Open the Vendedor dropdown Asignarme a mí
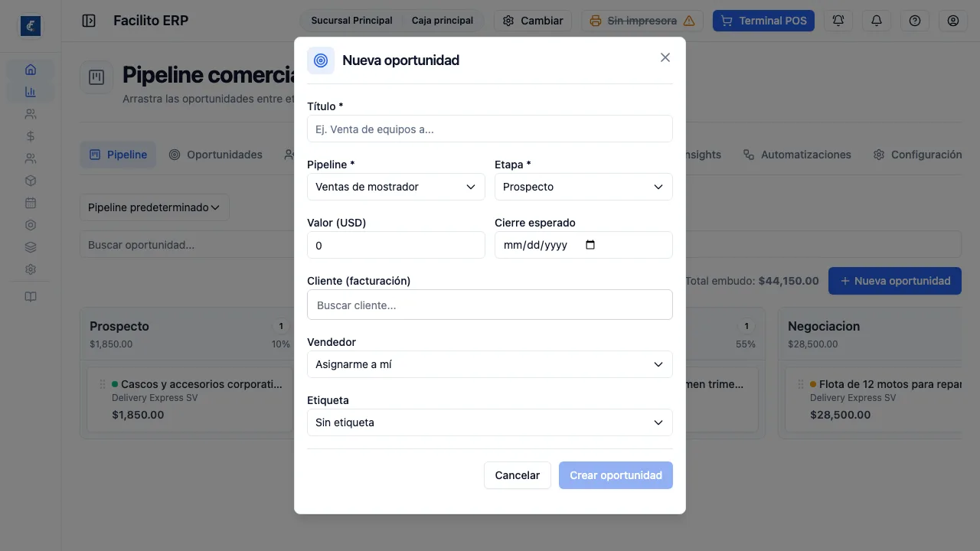Image resolution: width=980 pixels, height=551 pixels. (490, 364)
